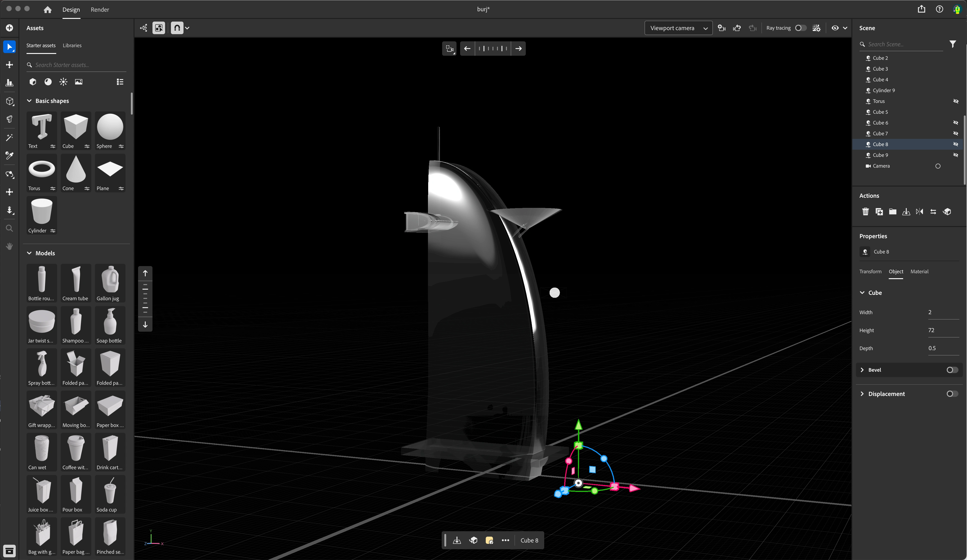Screen dimensions: 967x560
Task: Click the Duplicate icon in Actions
Action: 879,212
